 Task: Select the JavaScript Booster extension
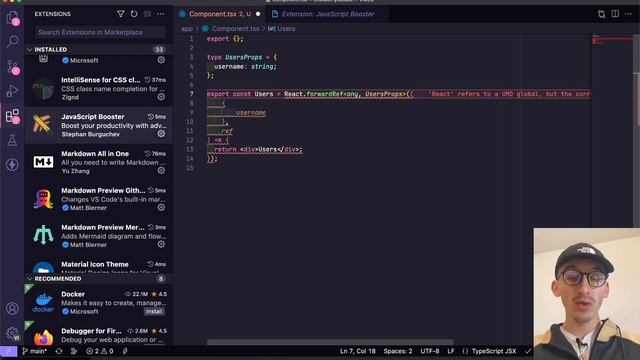98,125
